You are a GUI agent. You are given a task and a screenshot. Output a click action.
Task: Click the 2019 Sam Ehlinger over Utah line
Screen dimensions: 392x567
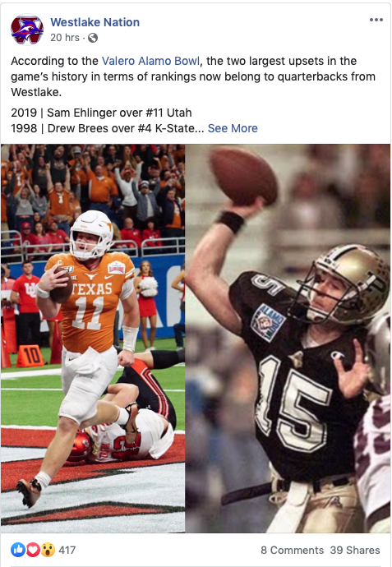click(x=101, y=113)
